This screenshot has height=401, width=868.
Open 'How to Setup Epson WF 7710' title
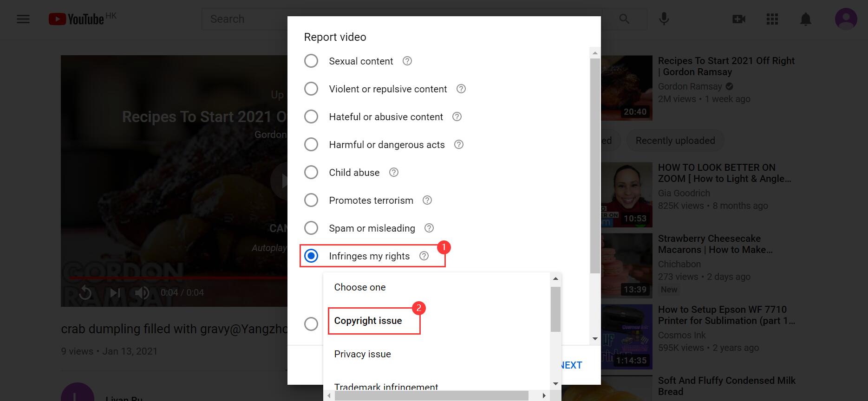pos(727,315)
